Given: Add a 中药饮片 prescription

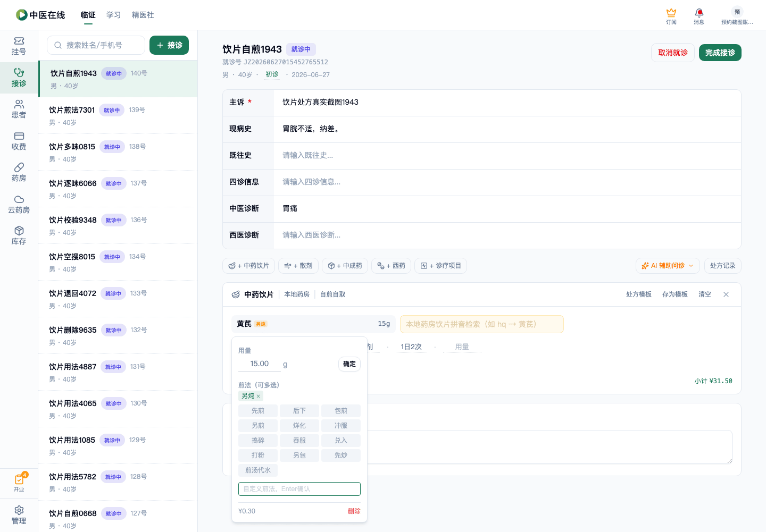Looking at the screenshot, I should pyautogui.click(x=248, y=266).
